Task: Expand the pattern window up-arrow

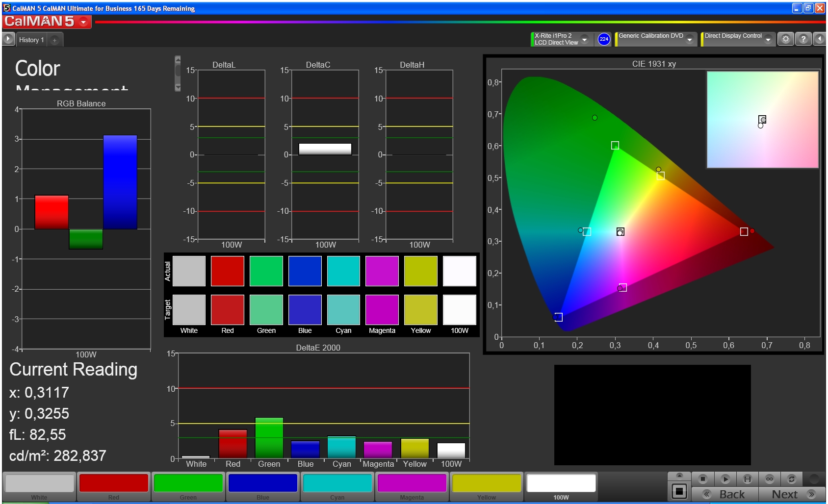Action: coord(679,476)
